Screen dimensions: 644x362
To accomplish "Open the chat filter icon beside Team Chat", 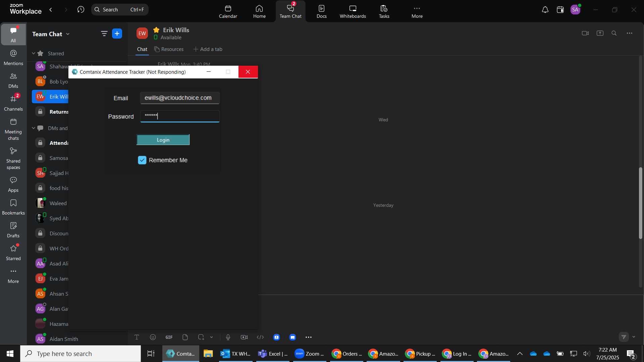I will pos(104,34).
